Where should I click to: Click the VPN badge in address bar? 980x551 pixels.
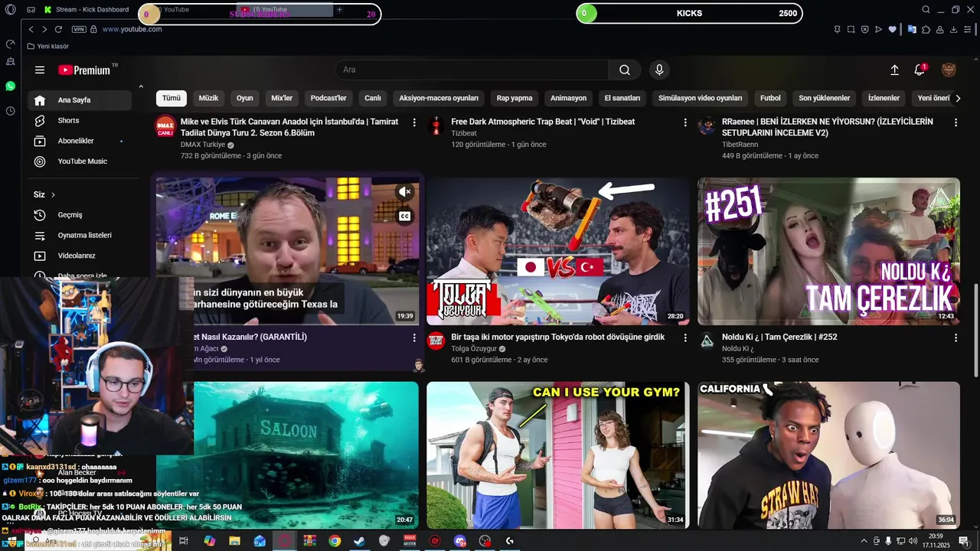click(x=79, y=29)
